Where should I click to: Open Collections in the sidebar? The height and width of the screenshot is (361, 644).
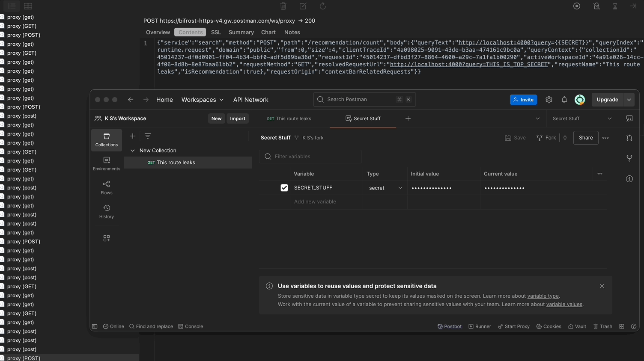[x=106, y=140]
